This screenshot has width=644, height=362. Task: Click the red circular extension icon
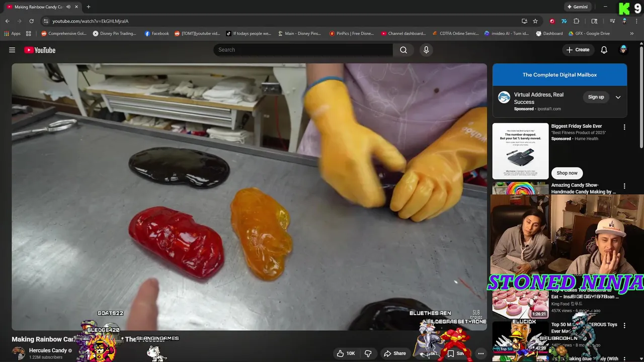tap(552, 21)
